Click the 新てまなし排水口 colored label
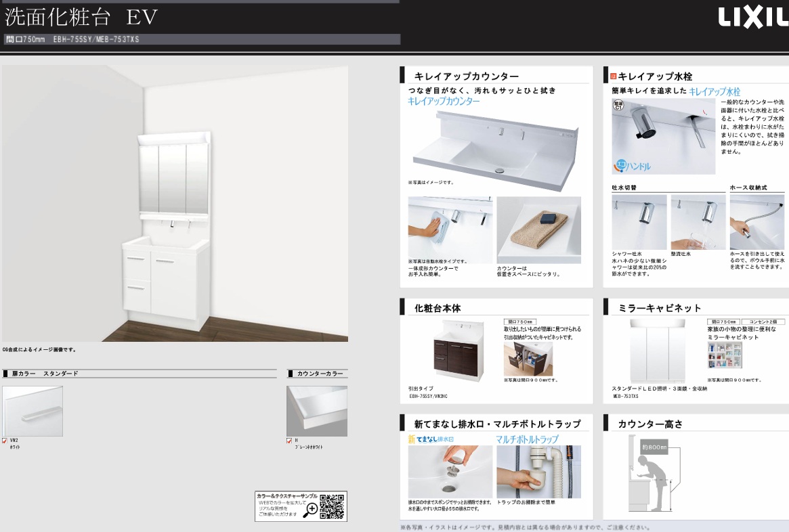Screen dimensions: 789x532 pyautogui.click(x=431, y=439)
